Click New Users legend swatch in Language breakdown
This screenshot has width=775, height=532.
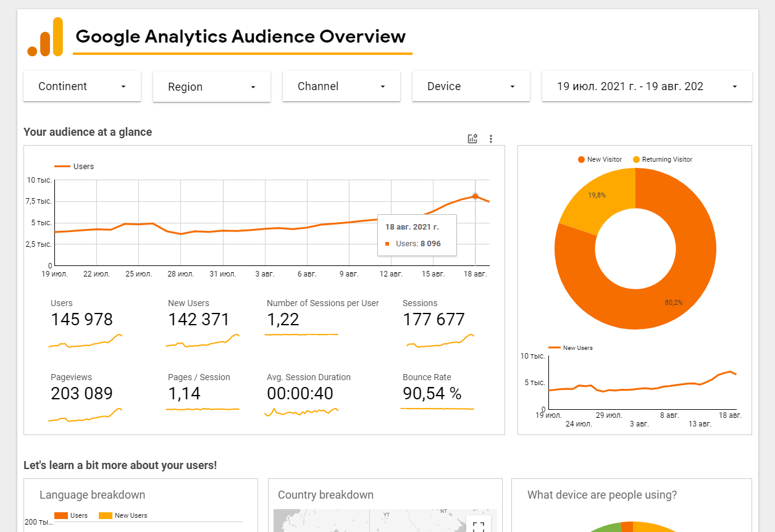point(105,515)
